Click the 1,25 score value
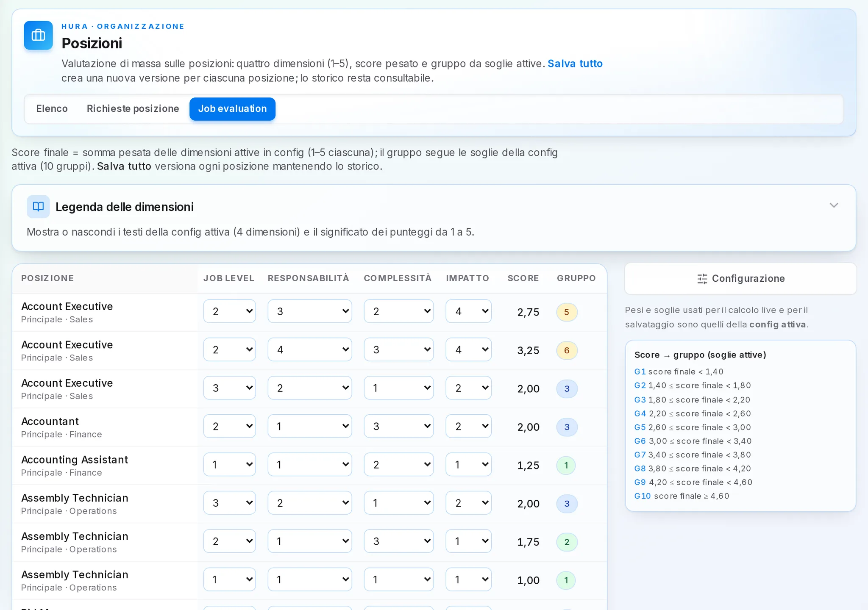Screen dimensions: 868x610 (x=528, y=466)
